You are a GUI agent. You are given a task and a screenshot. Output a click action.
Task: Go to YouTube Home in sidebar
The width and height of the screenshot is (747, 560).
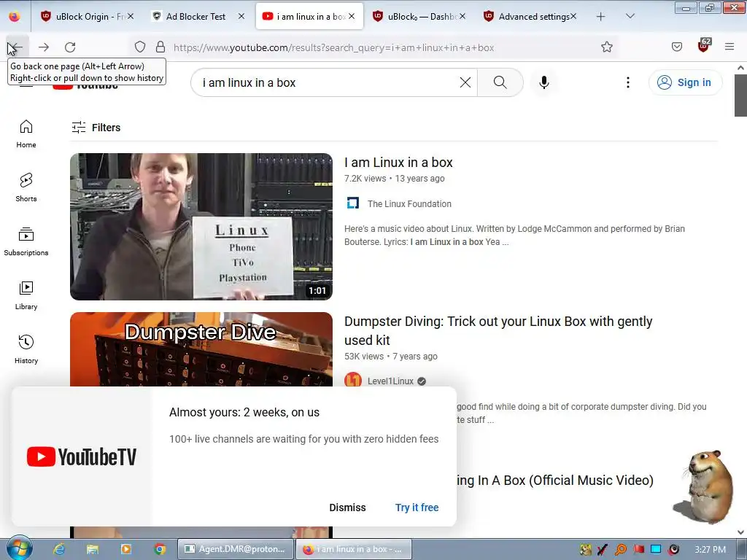[x=26, y=134]
